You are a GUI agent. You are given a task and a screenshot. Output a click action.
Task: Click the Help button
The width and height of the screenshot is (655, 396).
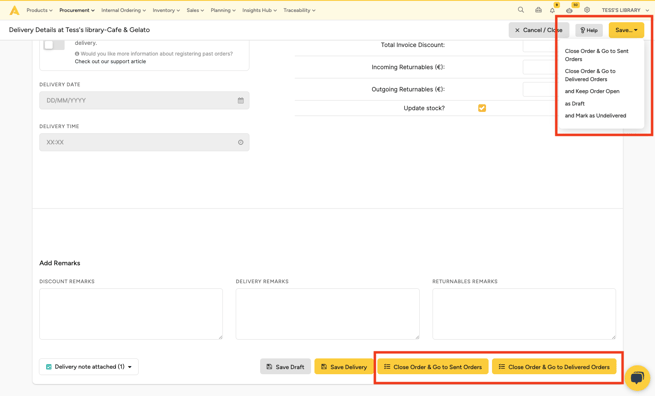coord(589,30)
